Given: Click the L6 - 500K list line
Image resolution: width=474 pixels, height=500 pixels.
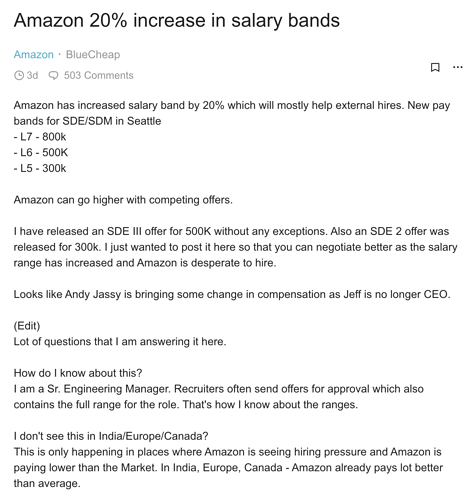Looking at the screenshot, I should pyautogui.click(x=41, y=153).
